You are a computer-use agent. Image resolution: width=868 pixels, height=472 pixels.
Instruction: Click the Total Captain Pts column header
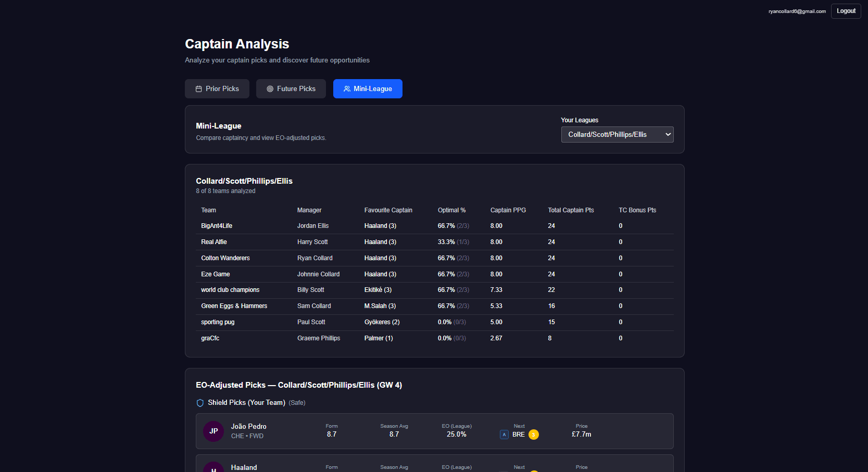click(x=571, y=210)
